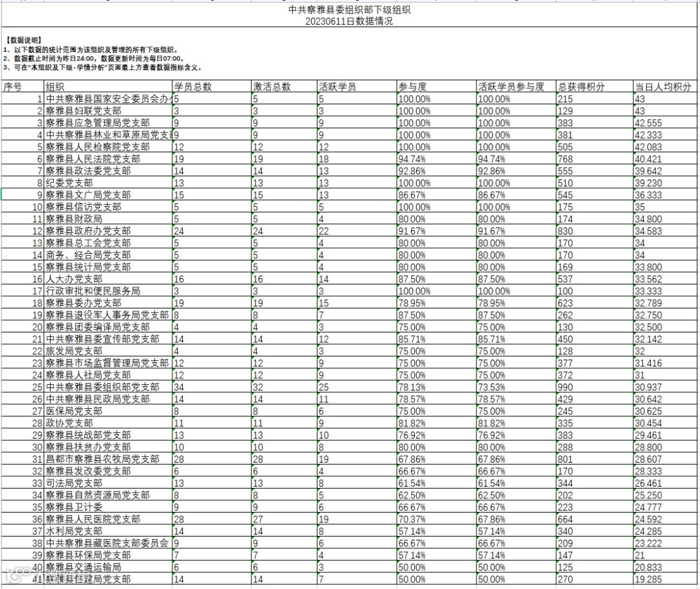Select 总获得积分 value 990
Screen dimensions: 700x589
(x=594, y=387)
